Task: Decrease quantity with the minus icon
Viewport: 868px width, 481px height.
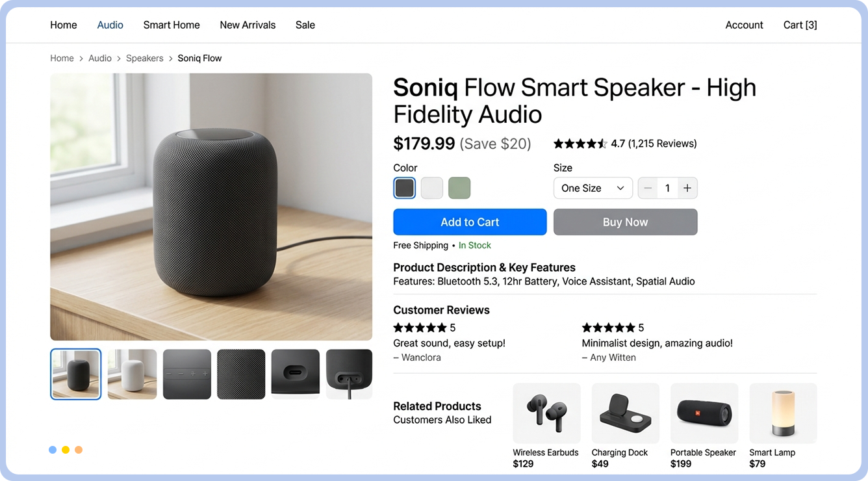Action: [x=648, y=188]
